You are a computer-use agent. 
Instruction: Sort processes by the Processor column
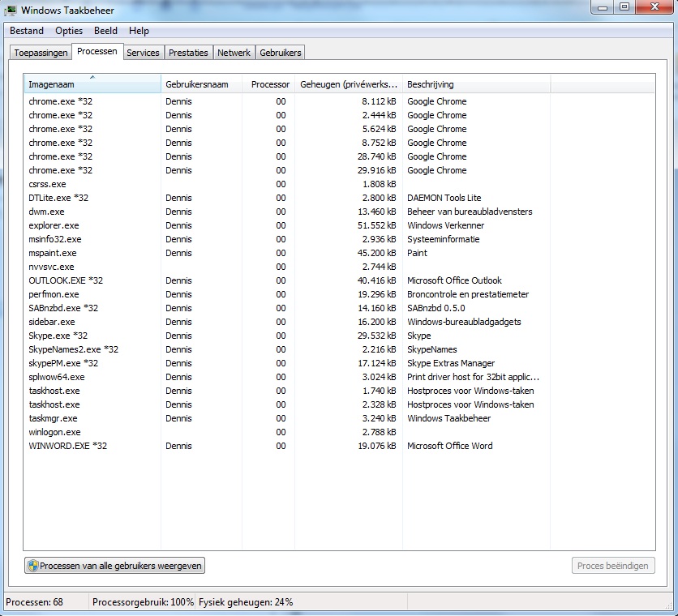(269, 84)
